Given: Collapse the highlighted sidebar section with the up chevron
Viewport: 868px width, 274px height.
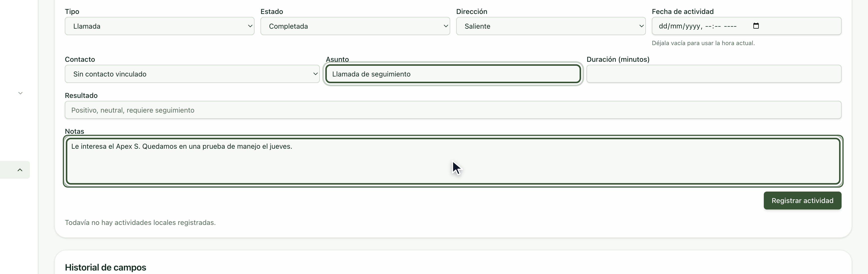Looking at the screenshot, I should 20,170.
